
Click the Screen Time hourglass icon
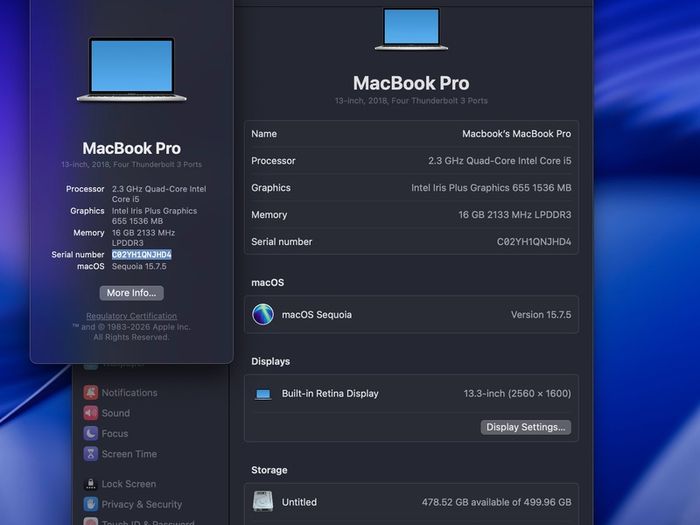pyautogui.click(x=91, y=454)
